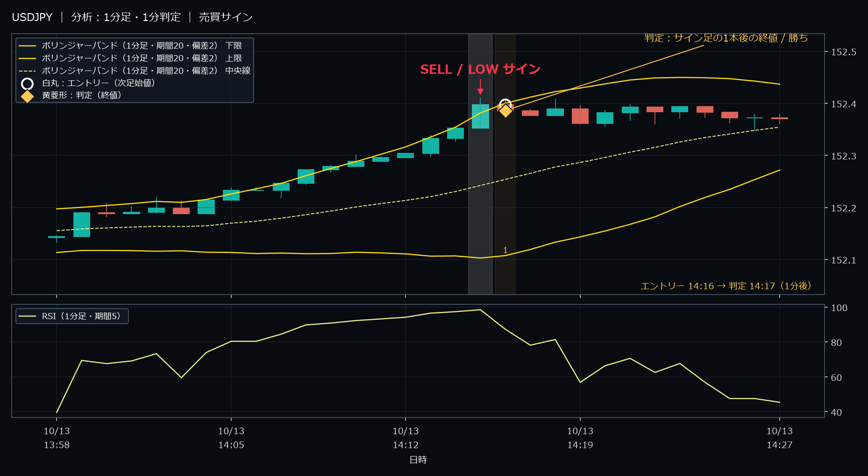Click the 152.2 price axis label
Image resolution: width=868 pixels, height=476 pixels.
pos(843,208)
